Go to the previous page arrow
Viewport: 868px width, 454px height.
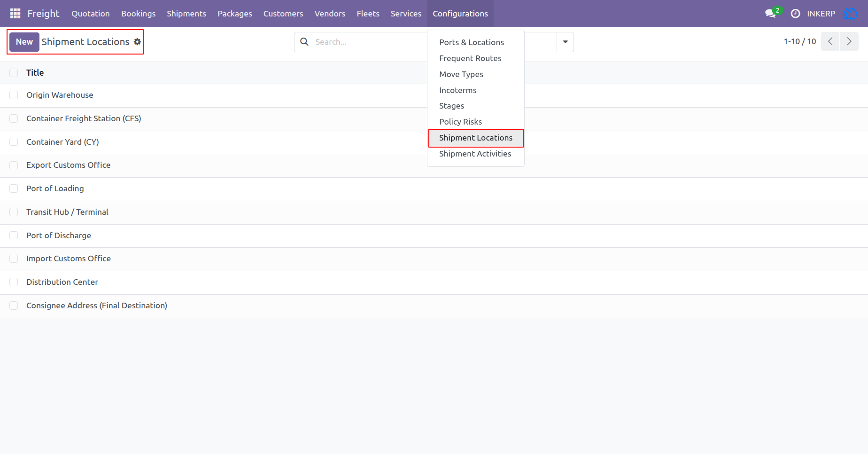(830, 41)
